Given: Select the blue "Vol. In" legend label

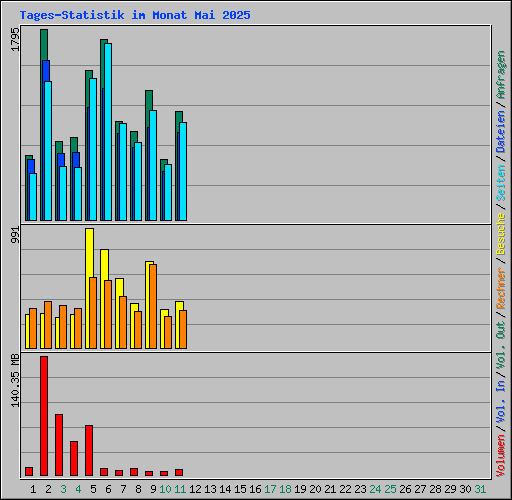Looking at the screenshot, I should pyautogui.click(x=501, y=402).
